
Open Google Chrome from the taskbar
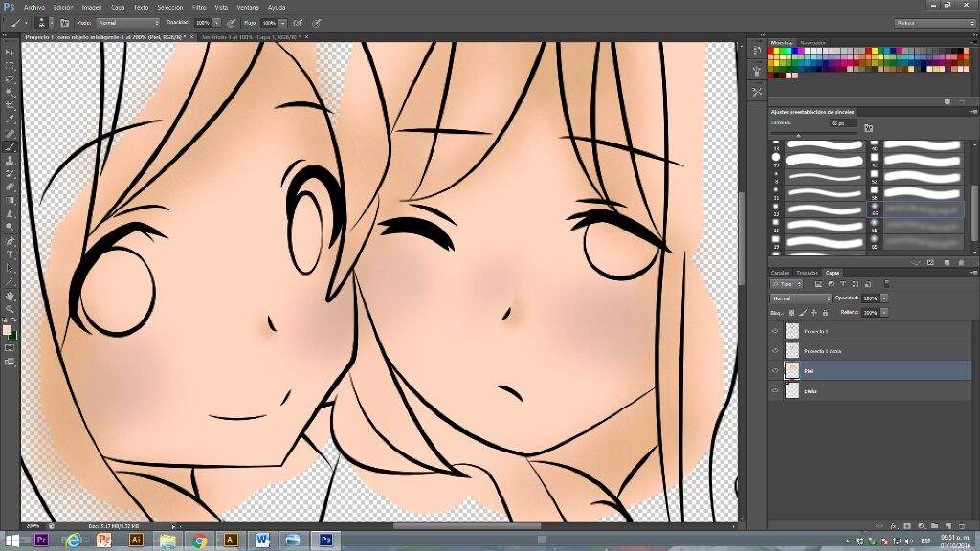200,540
